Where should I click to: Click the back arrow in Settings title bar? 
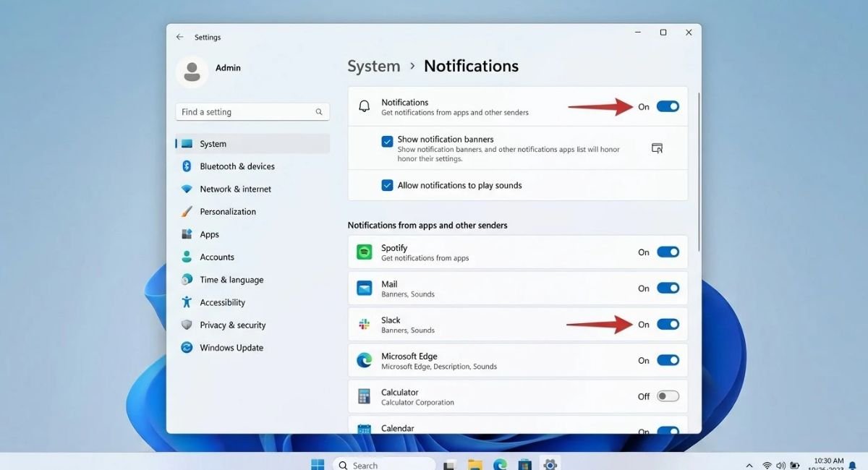tap(179, 37)
